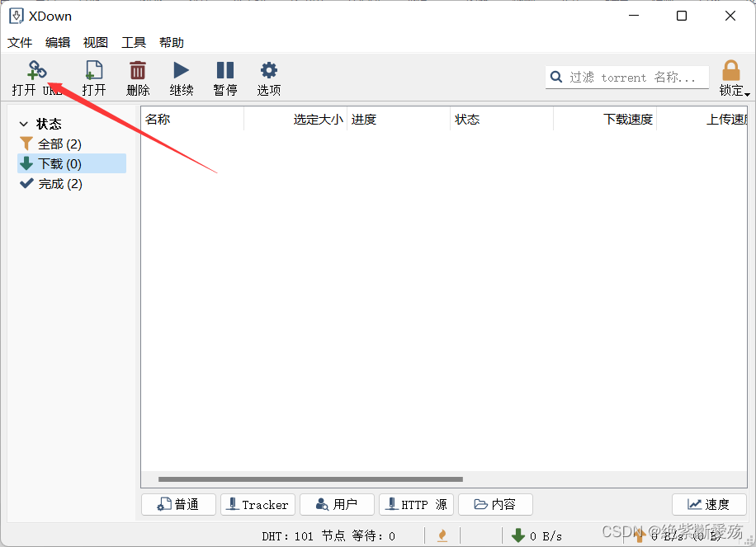The height and width of the screenshot is (547, 756).
Task: Switch to the 普通 tab
Action: [178, 505]
